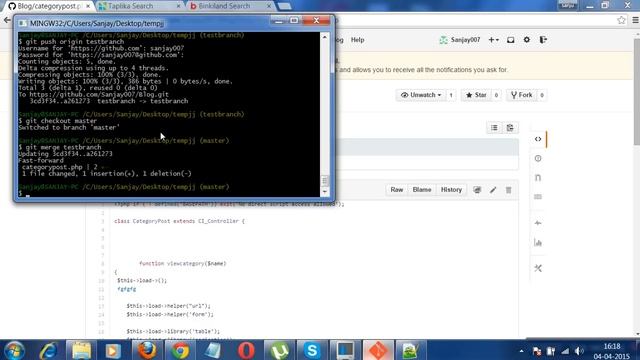
Task: Open GitHub account settings gear icon
Action: coord(527,40)
